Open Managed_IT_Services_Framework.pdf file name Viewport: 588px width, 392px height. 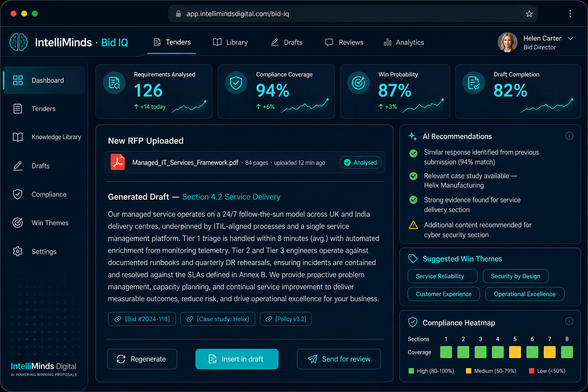(185, 163)
